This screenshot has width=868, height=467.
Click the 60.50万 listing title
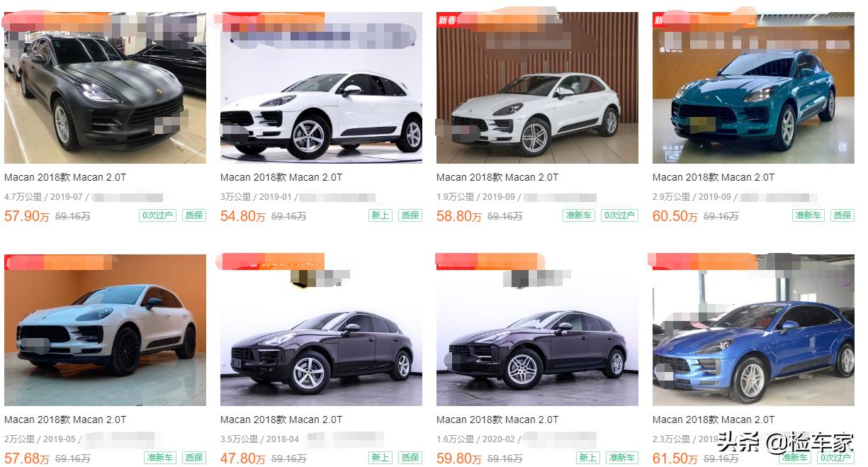714,177
